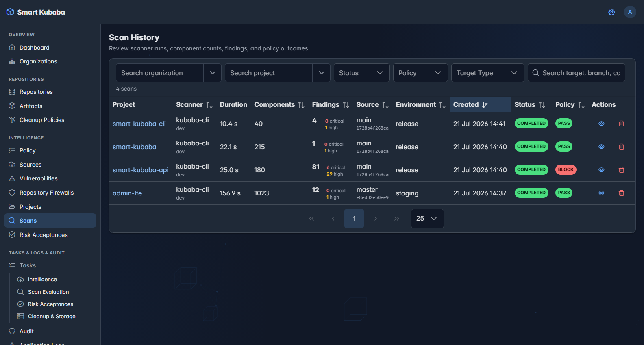This screenshot has width=644, height=345.
Task: Open Sources in sidebar
Action: point(50,165)
